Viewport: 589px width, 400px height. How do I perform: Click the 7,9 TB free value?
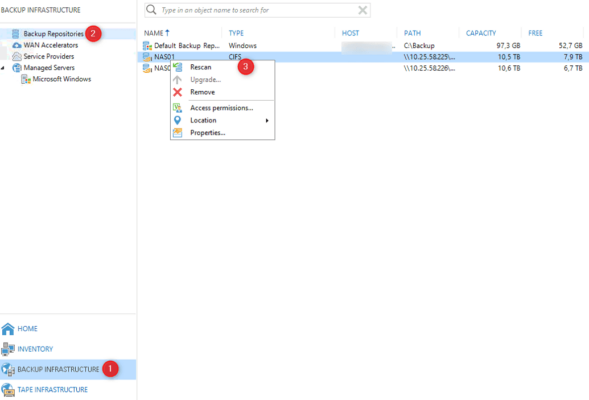(x=573, y=57)
